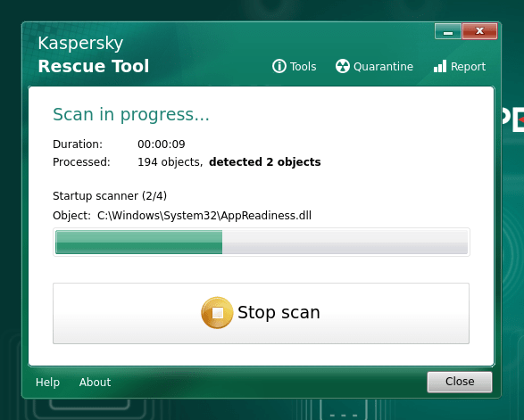
Task: Click the 'Scan in progress...' heading
Action: pos(131,114)
